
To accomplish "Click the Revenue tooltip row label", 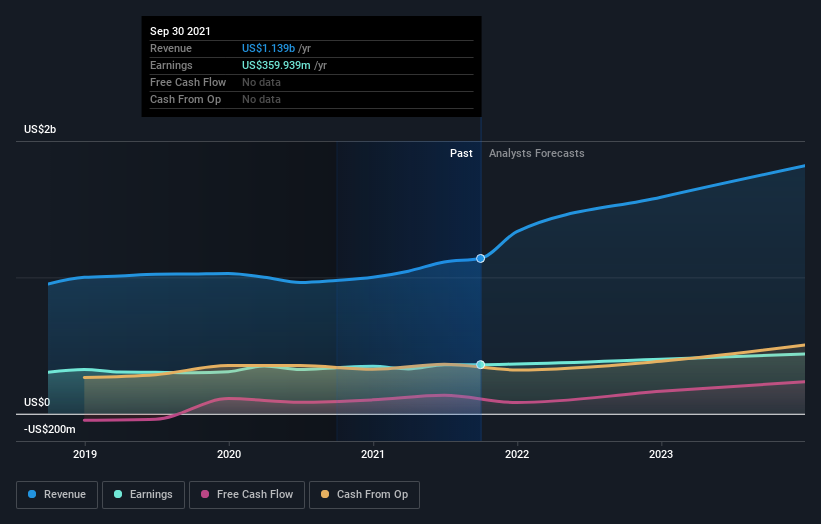I will [171, 48].
